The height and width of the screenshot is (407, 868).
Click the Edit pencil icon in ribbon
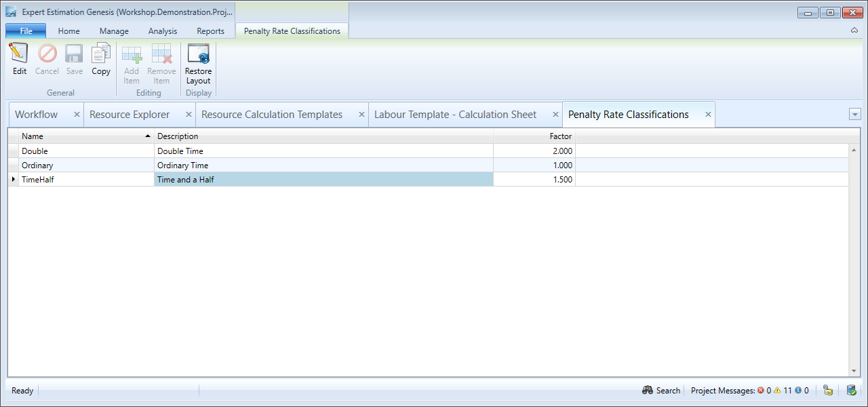coord(19,54)
